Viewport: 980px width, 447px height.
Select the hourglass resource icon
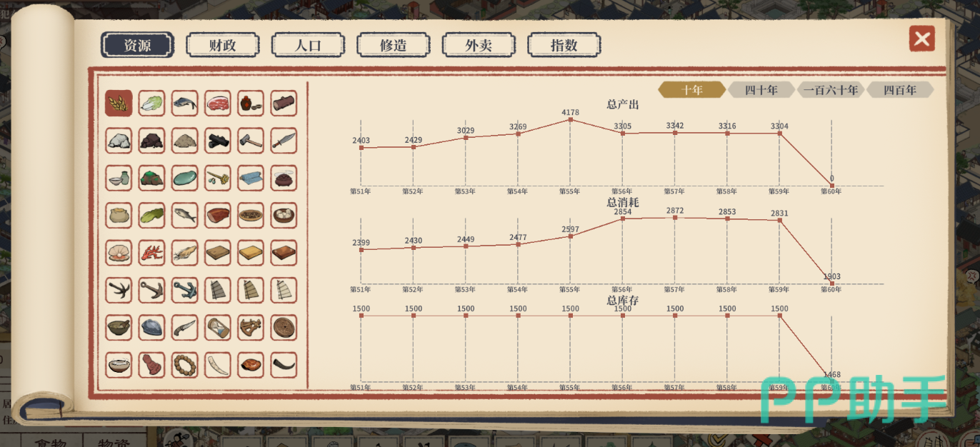218,327
